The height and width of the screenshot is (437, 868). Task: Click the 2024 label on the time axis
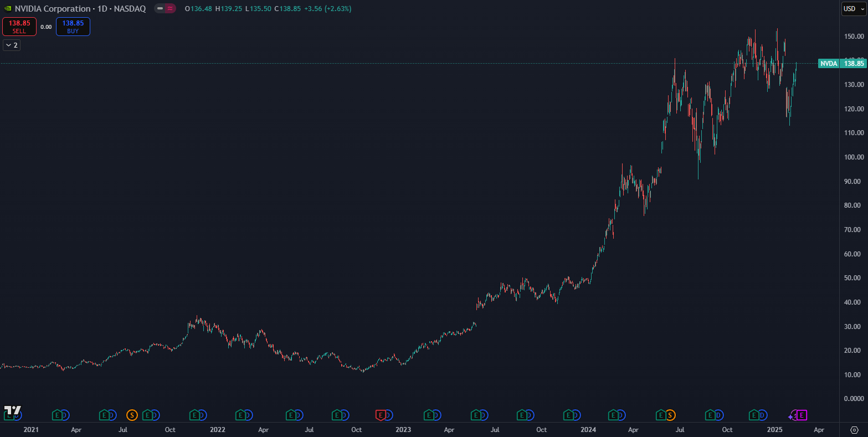point(588,430)
